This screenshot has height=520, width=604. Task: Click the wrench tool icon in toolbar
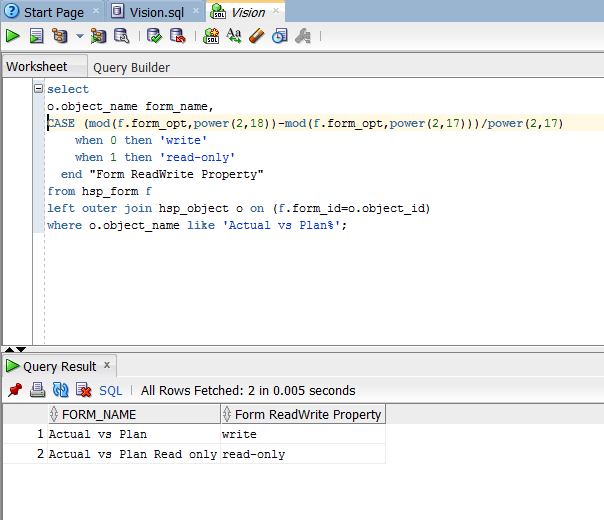pos(303,36)
